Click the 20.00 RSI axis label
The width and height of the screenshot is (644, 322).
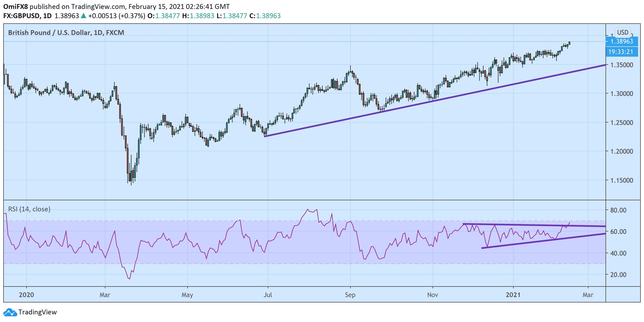coord(618,275)
